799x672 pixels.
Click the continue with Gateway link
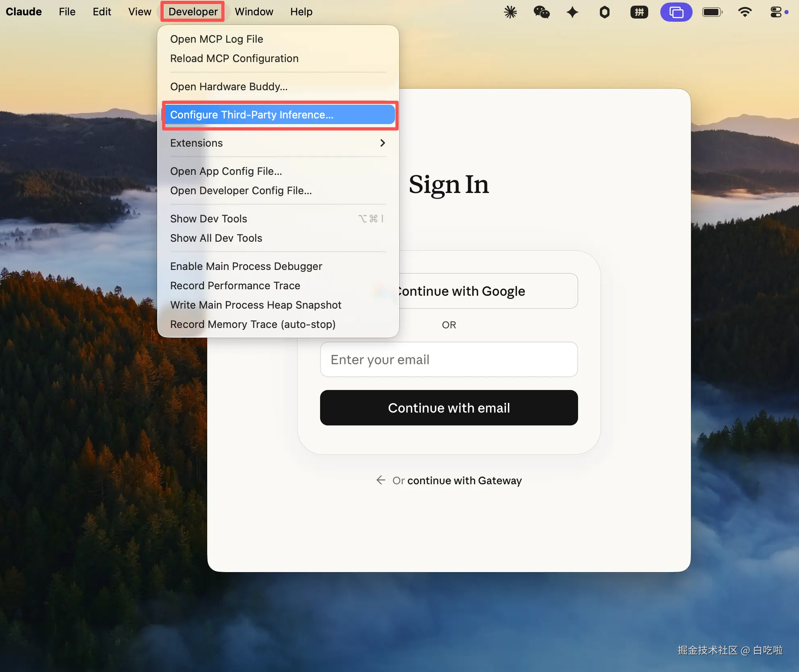pyautogui.click(x=464, y=480)
